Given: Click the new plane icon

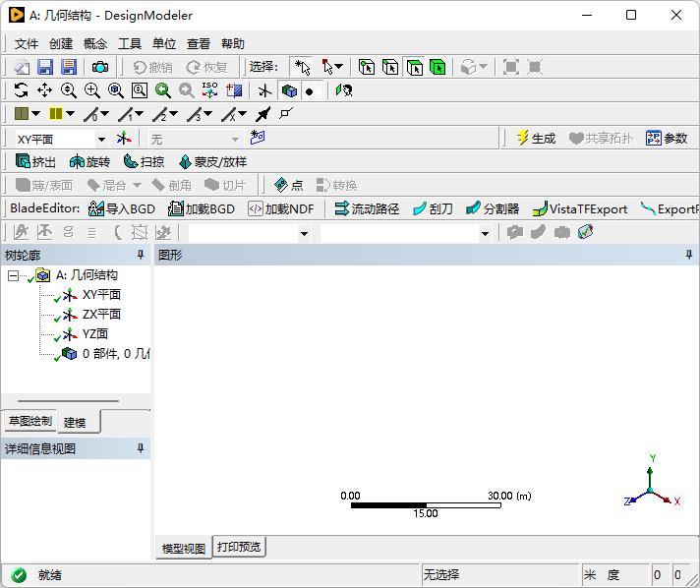Looking at the screenshot, I should [124, 139].
